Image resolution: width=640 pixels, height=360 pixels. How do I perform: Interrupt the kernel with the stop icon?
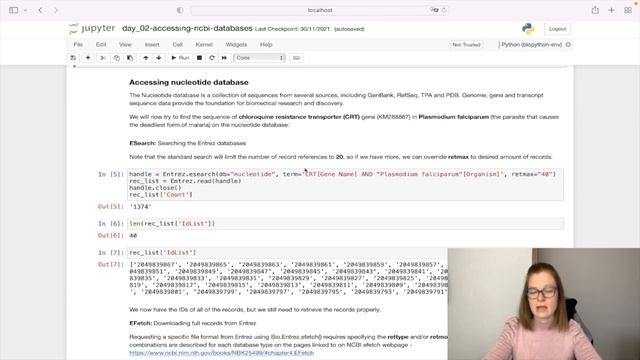point(199,58)
